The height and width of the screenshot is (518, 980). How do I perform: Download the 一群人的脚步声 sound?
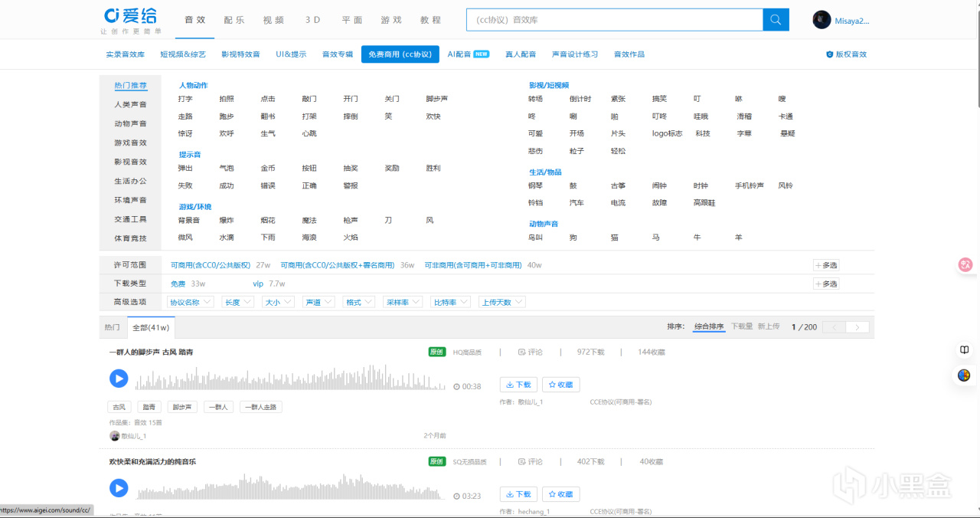point(518,385)
